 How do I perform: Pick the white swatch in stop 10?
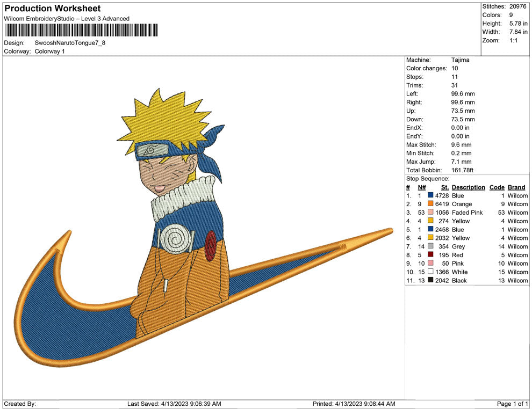click(x=430, y=272)
